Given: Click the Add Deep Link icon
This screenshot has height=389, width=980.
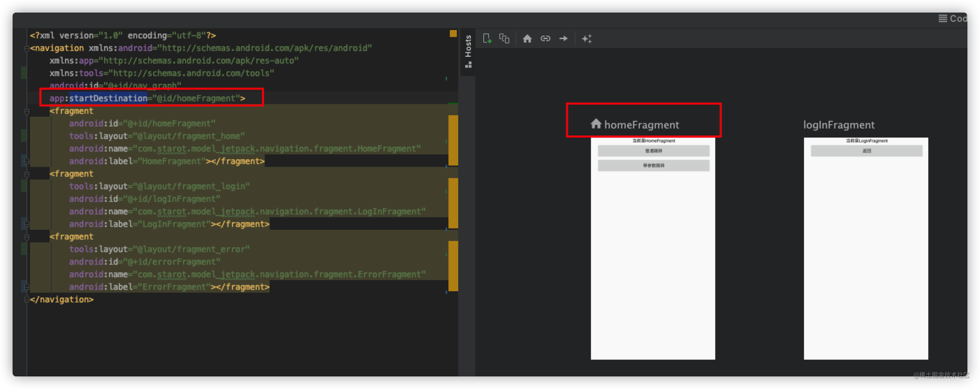Looking at the screenshot, I should [x=545, y=38].
